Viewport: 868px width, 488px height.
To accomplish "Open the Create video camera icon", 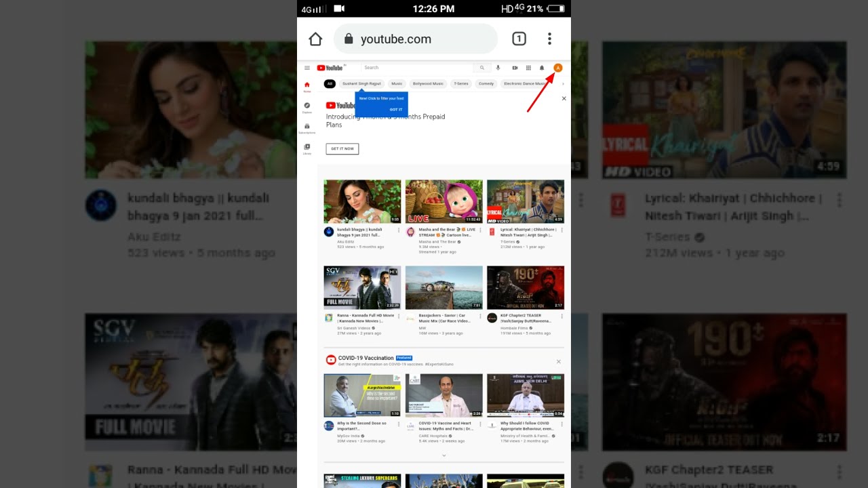I will pos(515,68).
